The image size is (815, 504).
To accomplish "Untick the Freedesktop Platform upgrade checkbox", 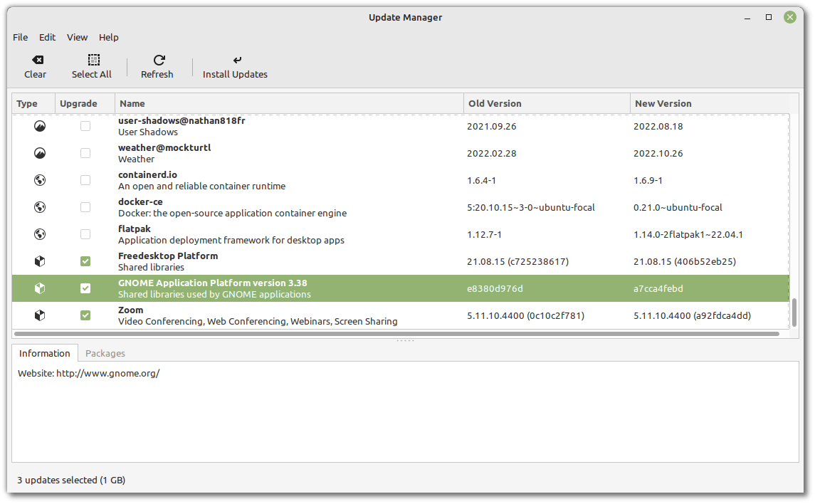I will tap(85, 261).
